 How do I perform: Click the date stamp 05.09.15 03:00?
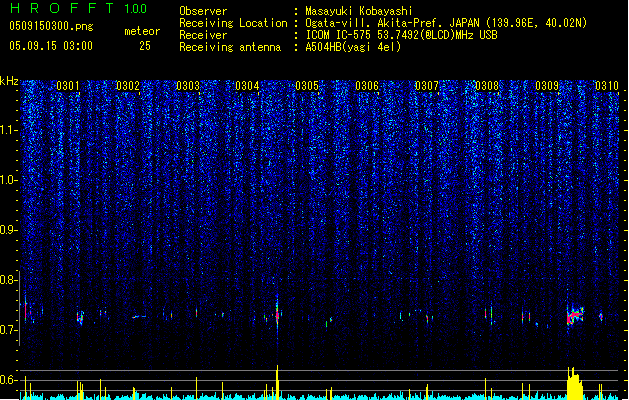click(51, 46)
